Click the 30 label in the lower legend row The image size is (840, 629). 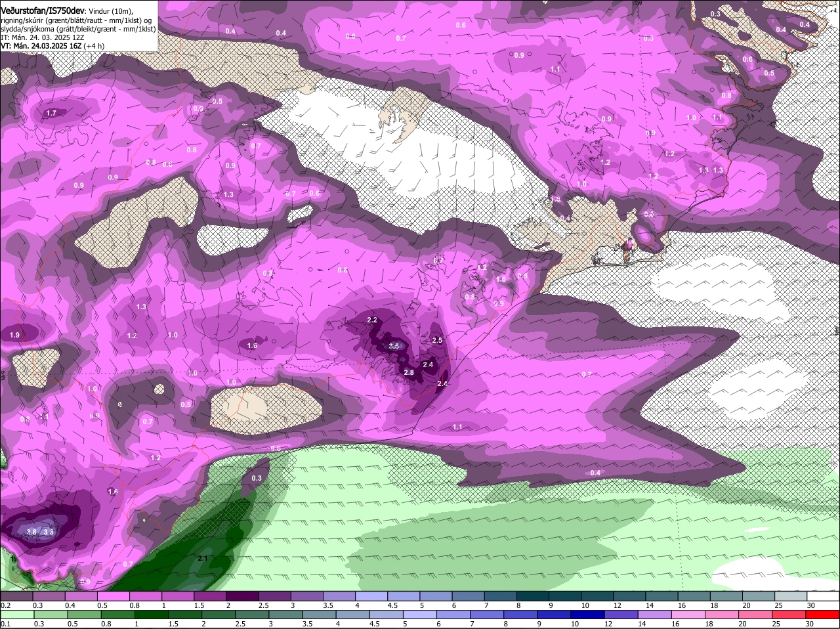[810, 624]
